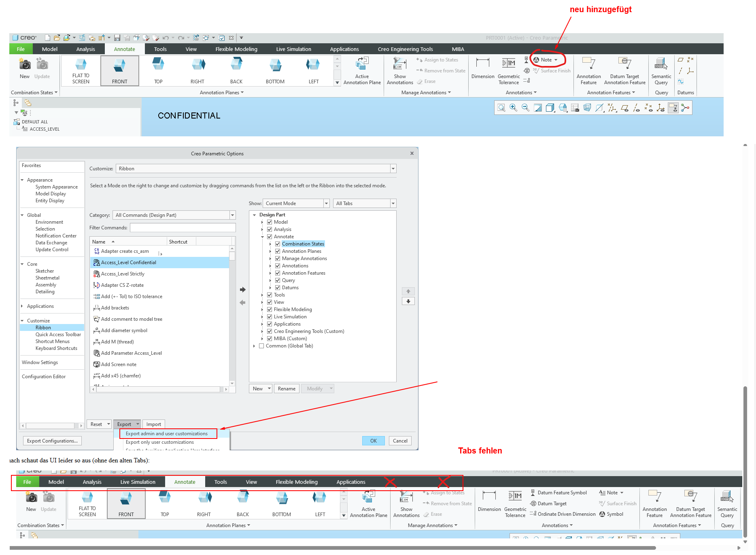Move selected ribbon item down with arrow button
This screenshot has width=756, height=555.
tap(408, 301)
